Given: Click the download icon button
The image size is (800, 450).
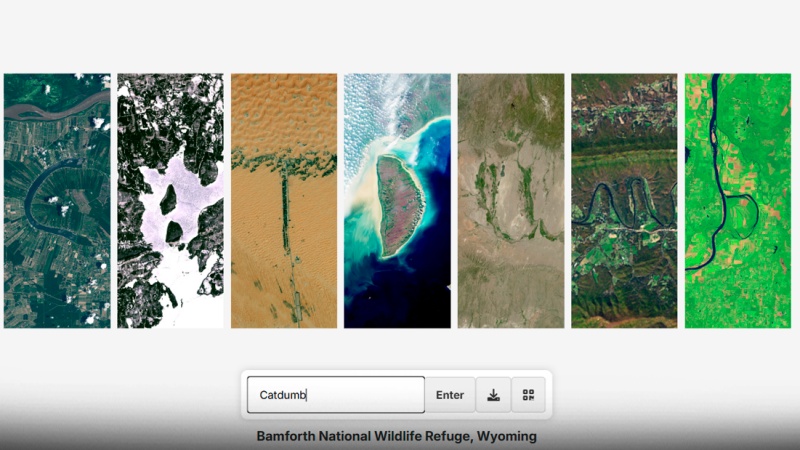Looking at the screenshot, I should coord(493,395).
